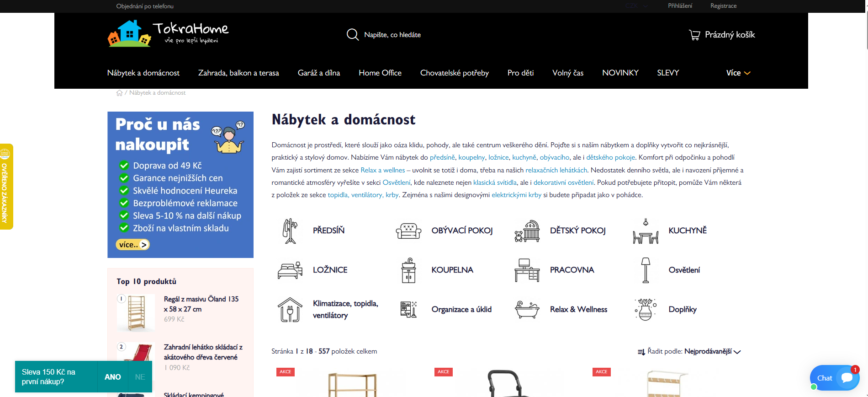Select the Koupelna sink icon

coord(408,270)
